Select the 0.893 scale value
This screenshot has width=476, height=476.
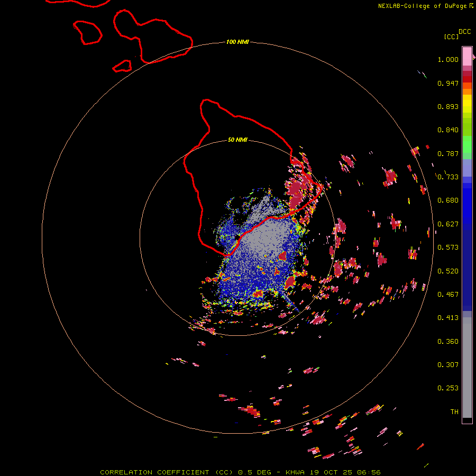(x=448, y=106)
